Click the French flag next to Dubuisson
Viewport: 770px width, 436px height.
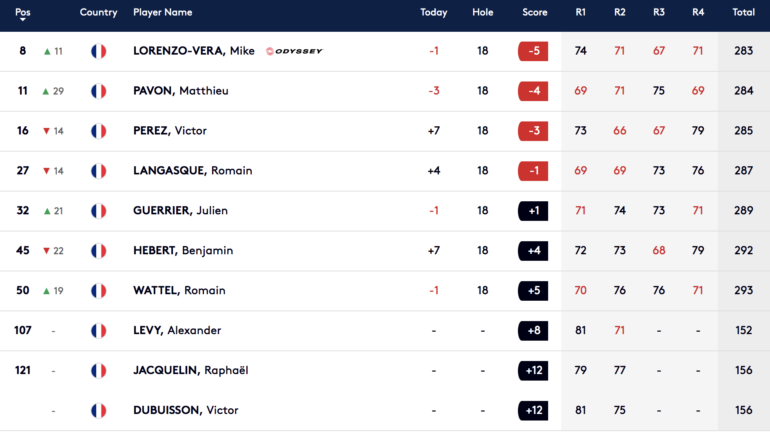[98, 410]
